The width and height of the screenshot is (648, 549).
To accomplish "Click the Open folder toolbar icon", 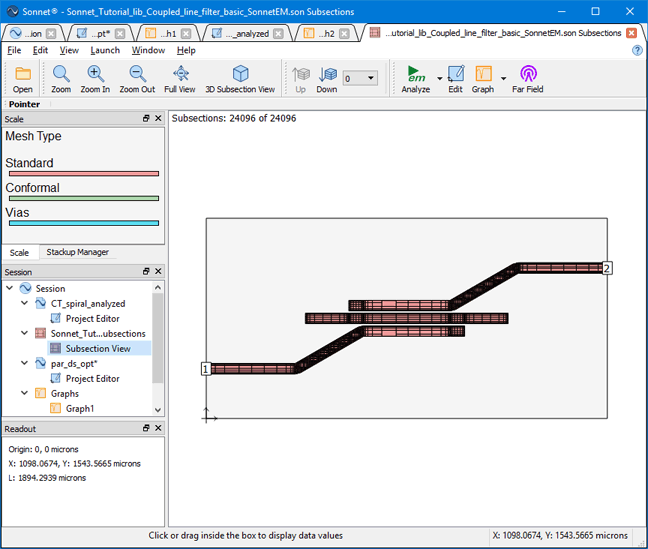I will pyautogui.click(x=22, y=79).
